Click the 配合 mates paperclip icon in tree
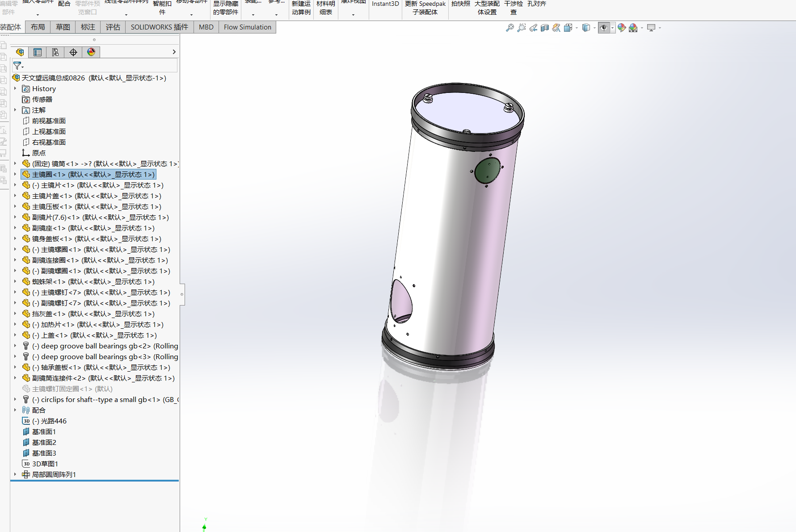Screen dimensions: 796x532 coord(26,411)
